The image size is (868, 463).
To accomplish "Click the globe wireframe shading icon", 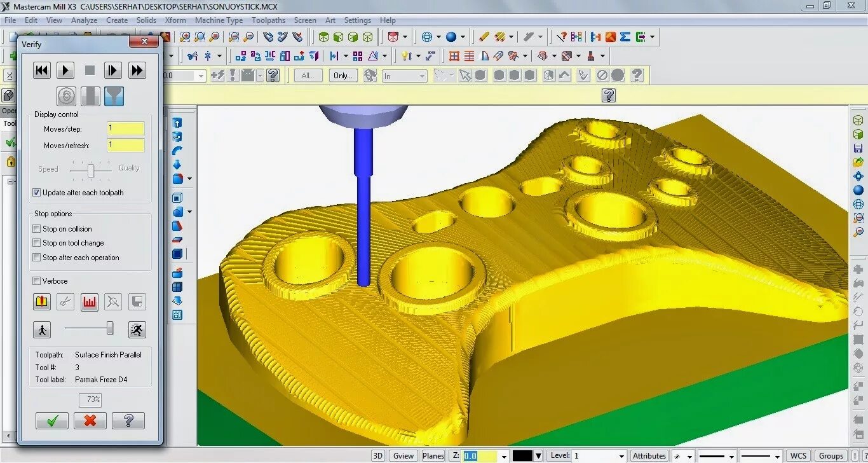I will pos(428,37).
